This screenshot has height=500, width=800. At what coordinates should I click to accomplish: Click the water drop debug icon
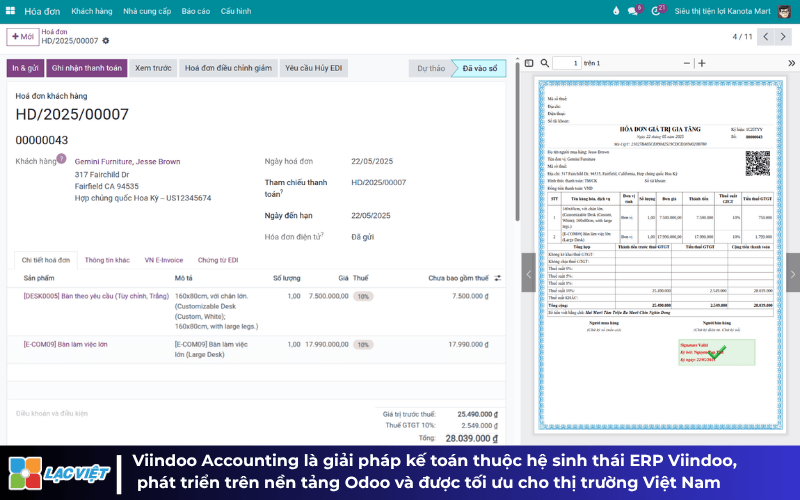[x=616, y=11]
